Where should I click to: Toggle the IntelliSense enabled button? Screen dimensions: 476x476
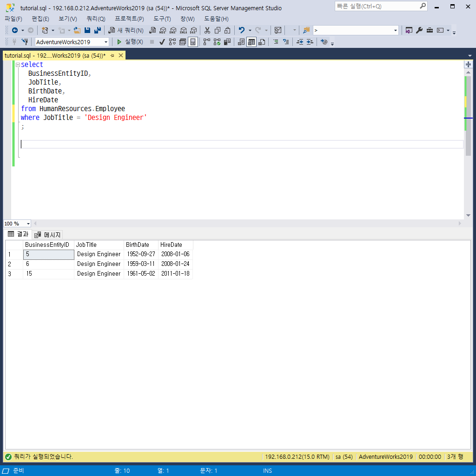(x=193, y=42)
